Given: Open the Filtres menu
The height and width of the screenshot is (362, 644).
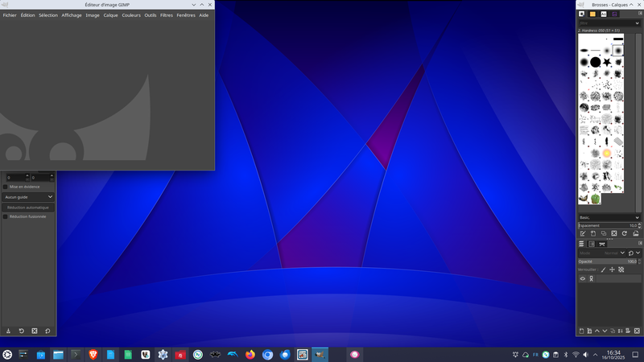Looking at the screenshot, I should 166,15.
